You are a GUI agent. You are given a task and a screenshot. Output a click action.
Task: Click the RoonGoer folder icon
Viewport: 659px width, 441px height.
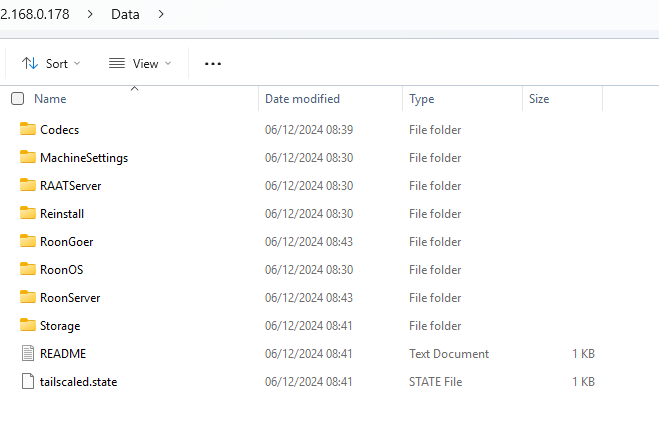point(28,241)
